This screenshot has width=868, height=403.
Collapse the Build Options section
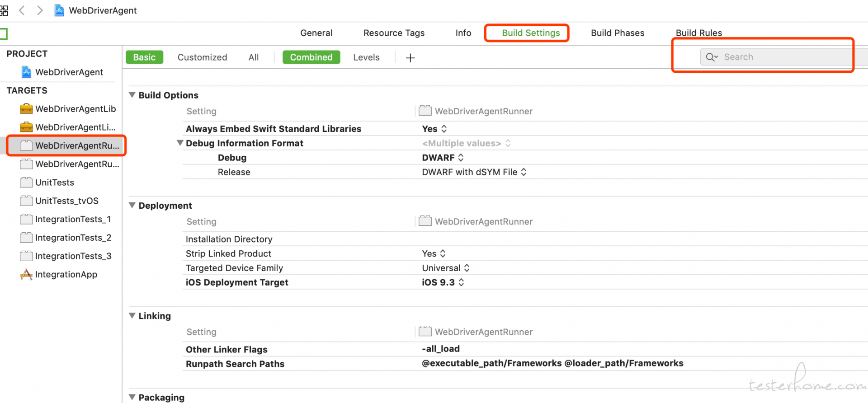point(132,95)
